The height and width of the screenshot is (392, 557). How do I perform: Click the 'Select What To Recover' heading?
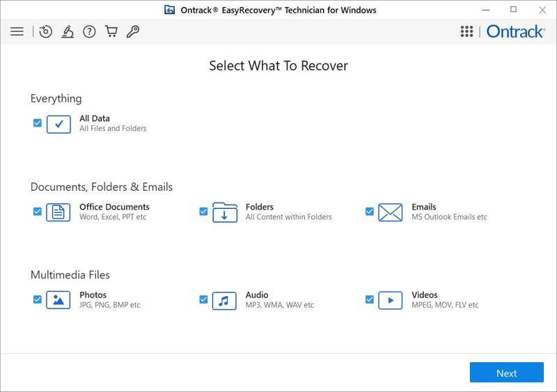278,65
